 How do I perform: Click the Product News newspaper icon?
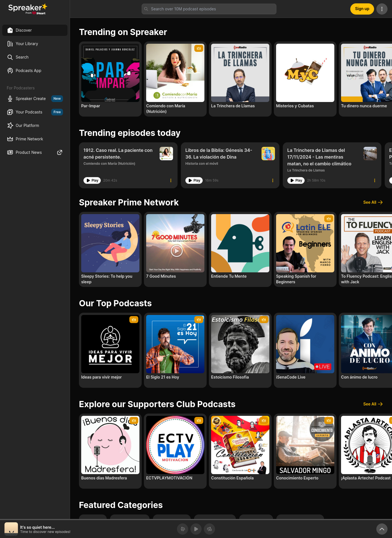pyautogui.click(x=10, y=152)
